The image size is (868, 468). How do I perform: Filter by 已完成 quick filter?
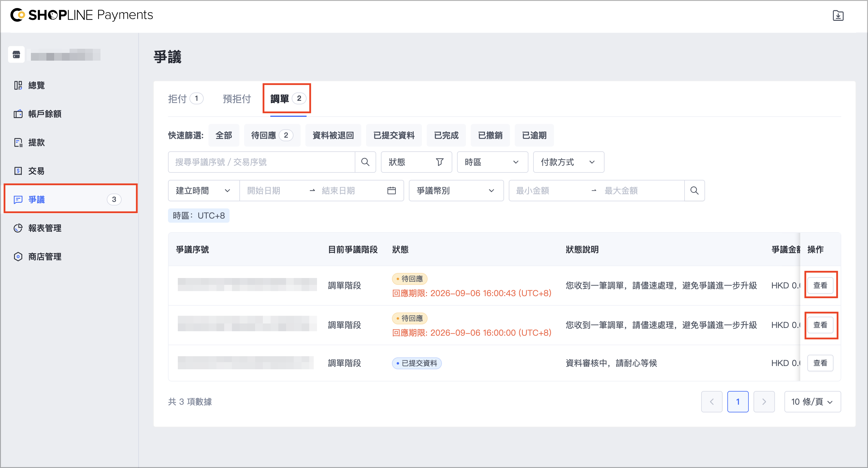[x=446, y=136]
